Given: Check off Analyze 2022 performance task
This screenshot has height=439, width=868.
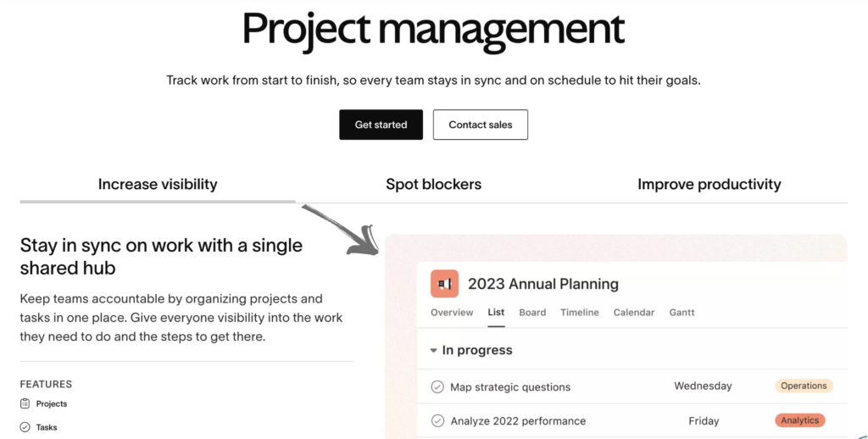Looking at the screenshot, I should click(x=437, y=420).
